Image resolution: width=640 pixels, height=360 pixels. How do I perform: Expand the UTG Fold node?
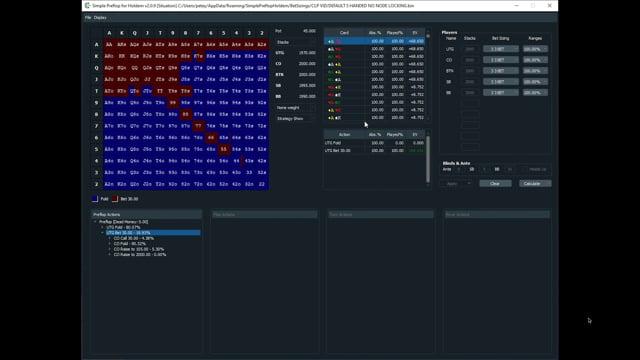coord(102,227)
